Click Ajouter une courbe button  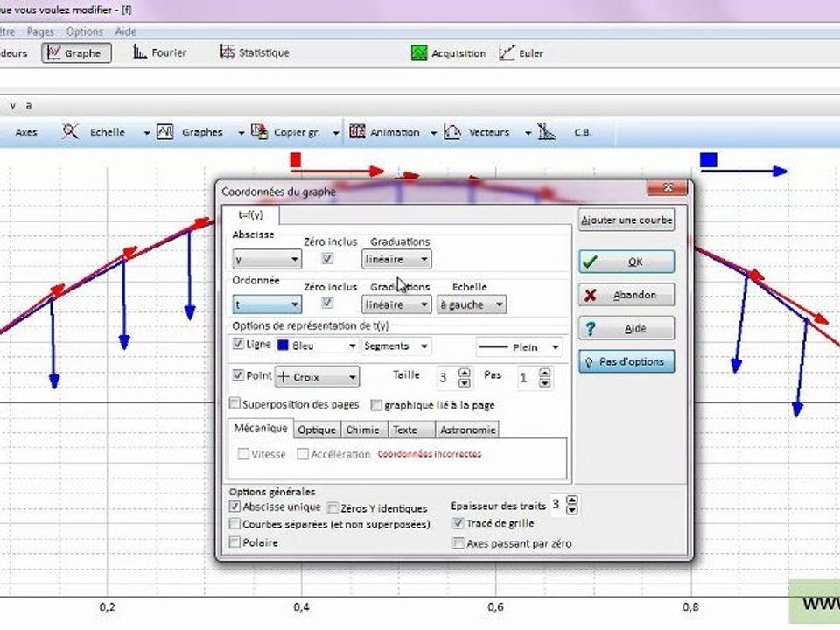[x=626, y=220]
